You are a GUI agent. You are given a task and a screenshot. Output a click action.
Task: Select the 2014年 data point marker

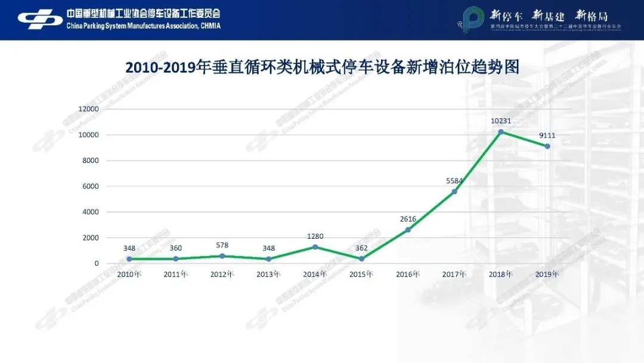pos(315,247)
